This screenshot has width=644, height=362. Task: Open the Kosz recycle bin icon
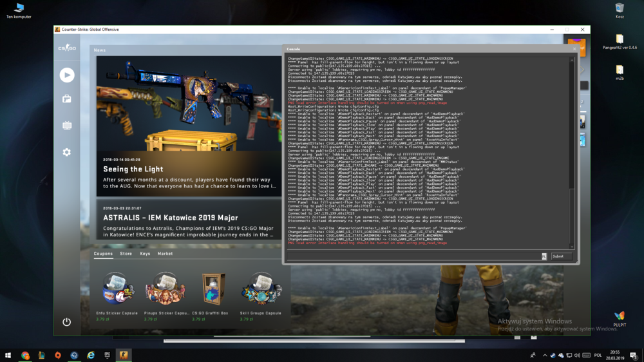pos(620,11)
